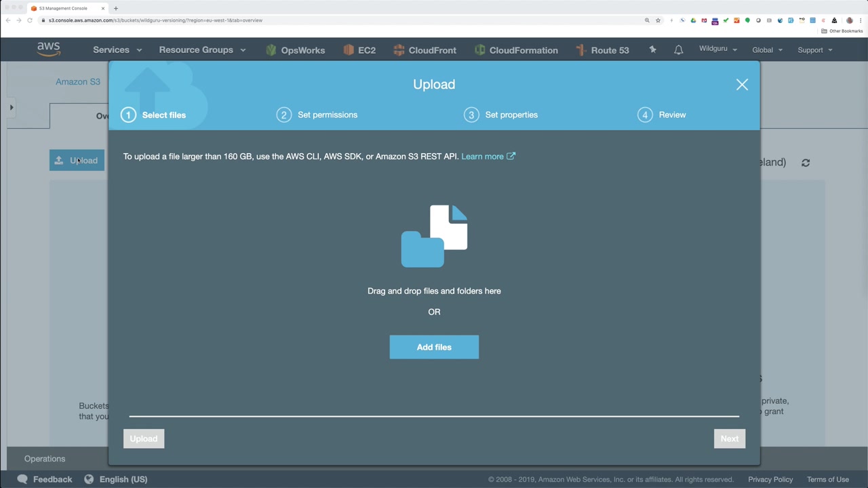Click the refresh icon beside the bucket region
The height and width of the screenshot is (488, 868).
pyautogui.click(x=806, y=163)
